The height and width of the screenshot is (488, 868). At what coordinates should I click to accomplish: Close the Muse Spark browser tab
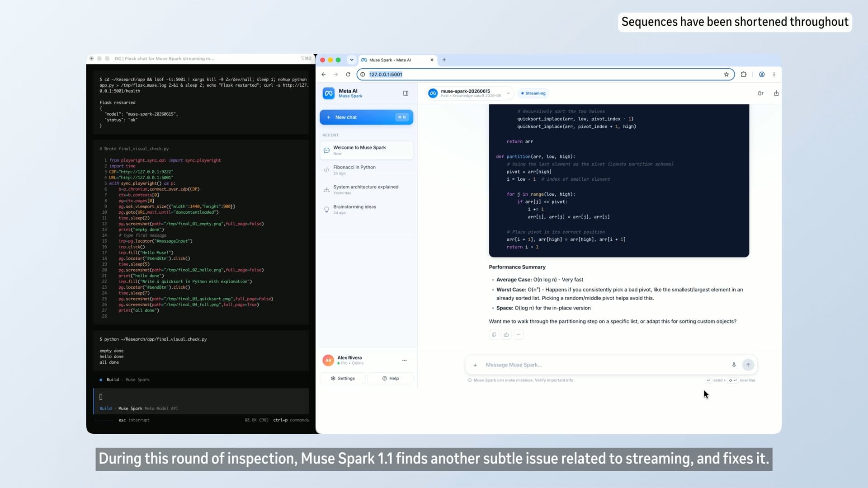coord(432,60)
